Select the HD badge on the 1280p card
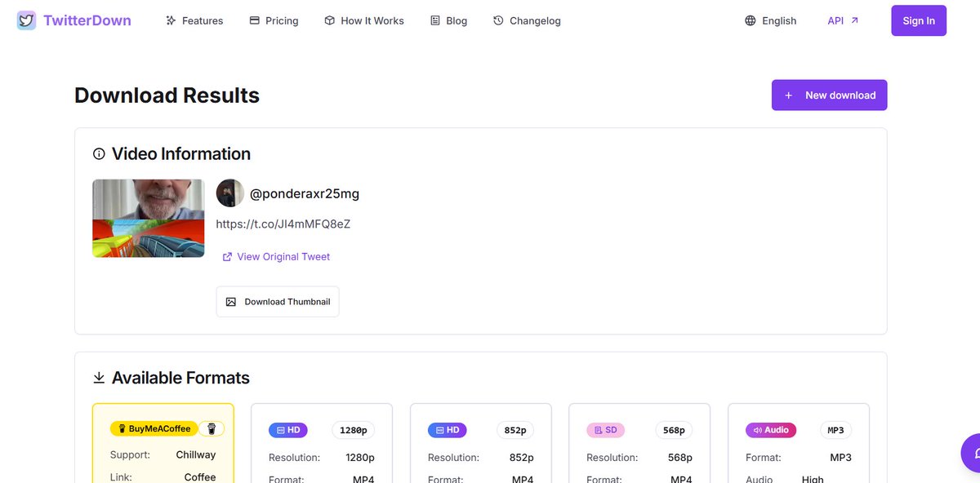The width and height of the screenshot is (980, 483). click(288, 430)
